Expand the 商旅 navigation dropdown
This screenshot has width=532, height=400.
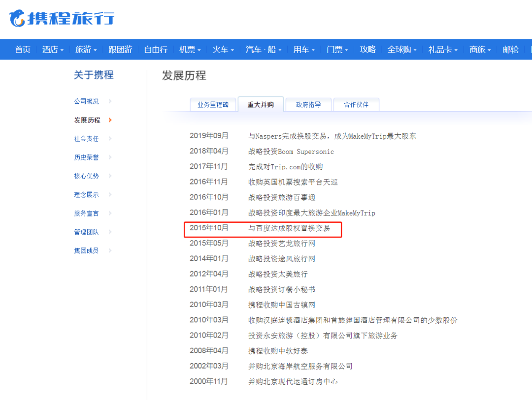pyautogui.click(x=480, y=50)
